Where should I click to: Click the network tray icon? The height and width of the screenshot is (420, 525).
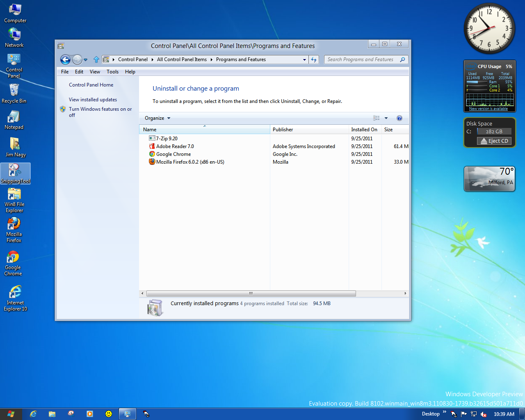[474, 414]
